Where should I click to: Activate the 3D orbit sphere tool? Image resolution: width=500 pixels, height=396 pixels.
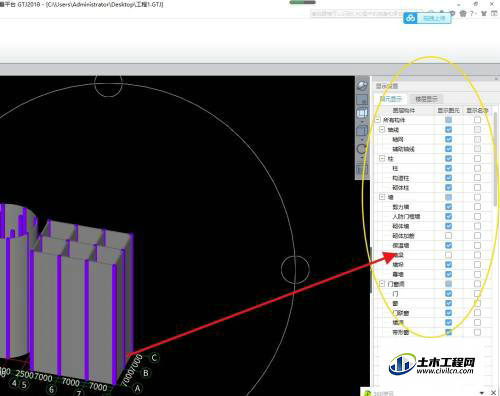(362, 85)
